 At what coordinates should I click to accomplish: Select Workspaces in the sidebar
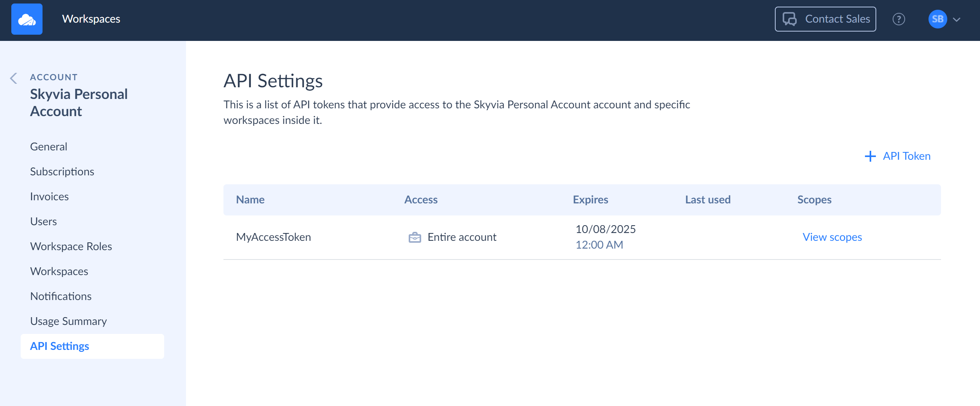[59, 271]
